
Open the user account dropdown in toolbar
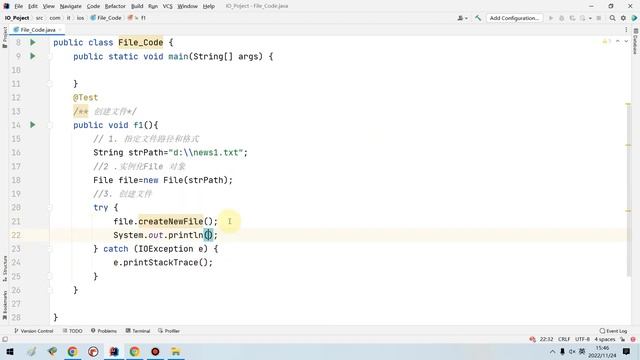(462, 18)
